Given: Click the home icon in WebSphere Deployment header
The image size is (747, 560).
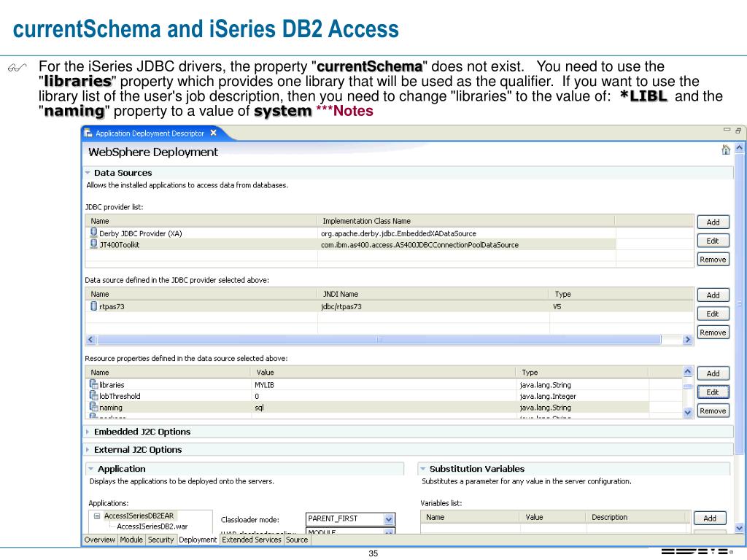Looking at the screenshot, I should (x=726, y=150).
